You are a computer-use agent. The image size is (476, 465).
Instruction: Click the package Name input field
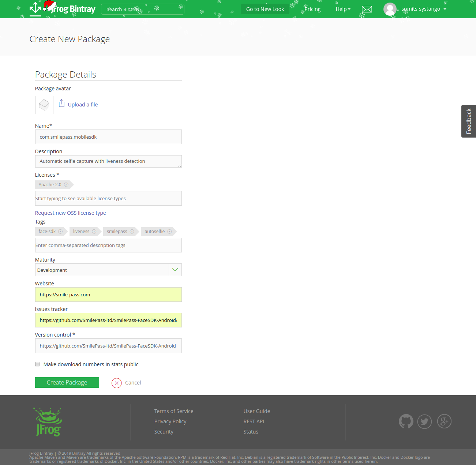coord(108,137)
